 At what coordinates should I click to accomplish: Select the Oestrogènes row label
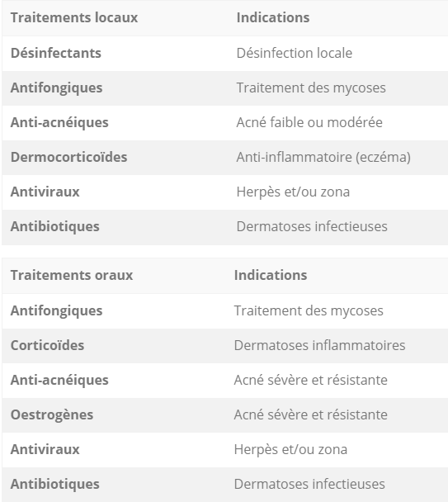[52, 415]
